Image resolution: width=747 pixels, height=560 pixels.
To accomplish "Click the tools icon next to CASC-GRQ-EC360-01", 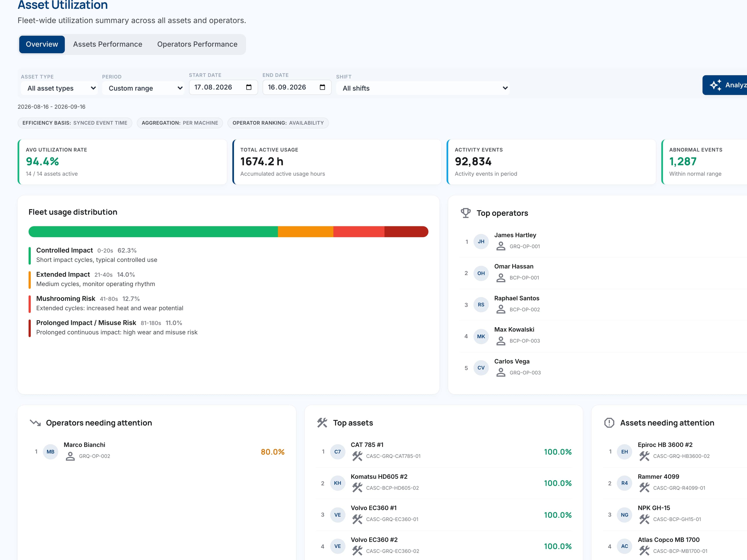I will tap(357, 520).
